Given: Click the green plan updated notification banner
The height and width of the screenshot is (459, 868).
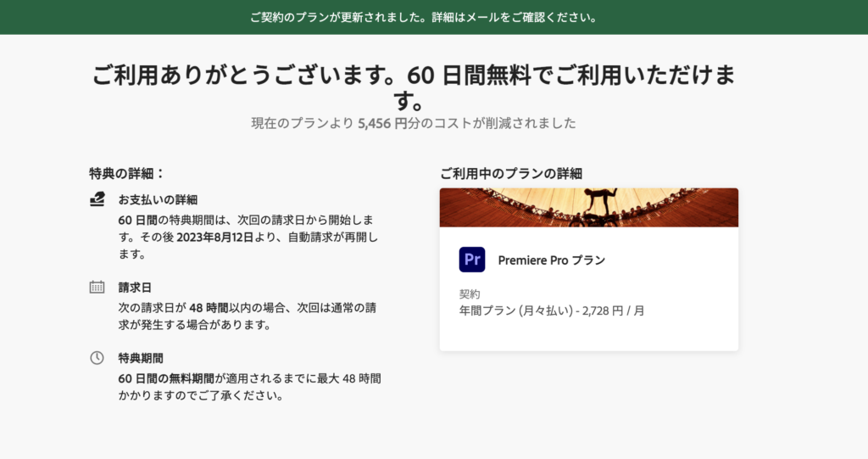Looking at the screenshot, I should point(434,17).
